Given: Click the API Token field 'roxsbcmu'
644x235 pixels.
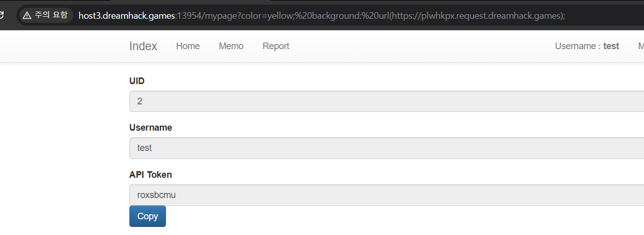Looking at the screenshot, I should click(x=386, y=195).
